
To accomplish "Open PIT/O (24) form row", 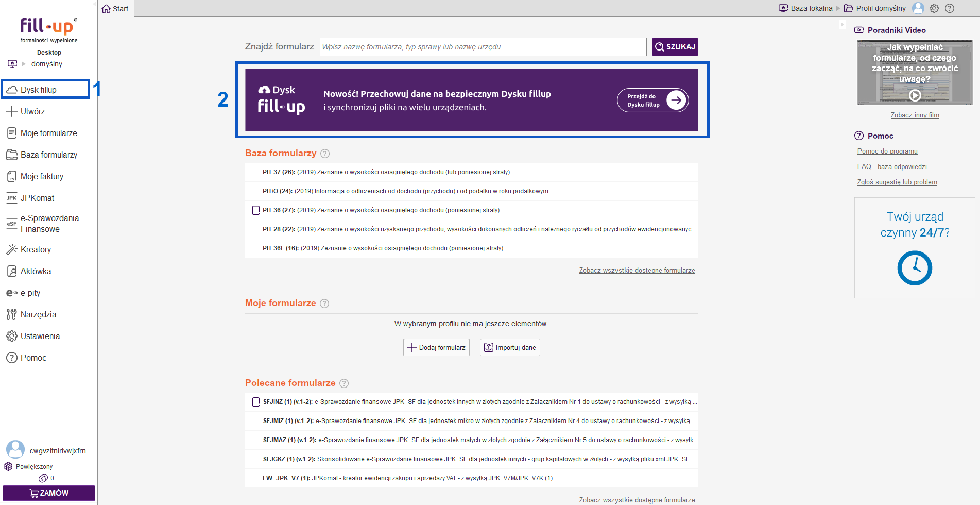I will (472, 191).
